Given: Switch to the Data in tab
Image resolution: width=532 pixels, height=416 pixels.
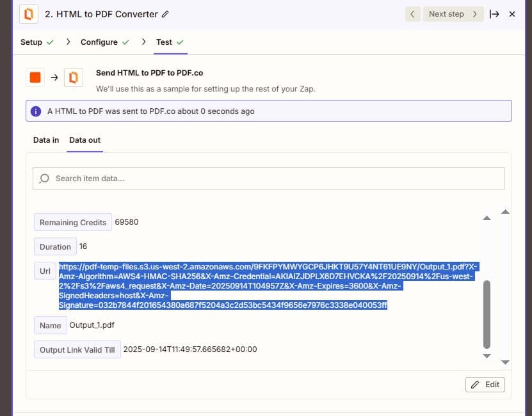Looking at the screenshot, I should click(46, 140).
